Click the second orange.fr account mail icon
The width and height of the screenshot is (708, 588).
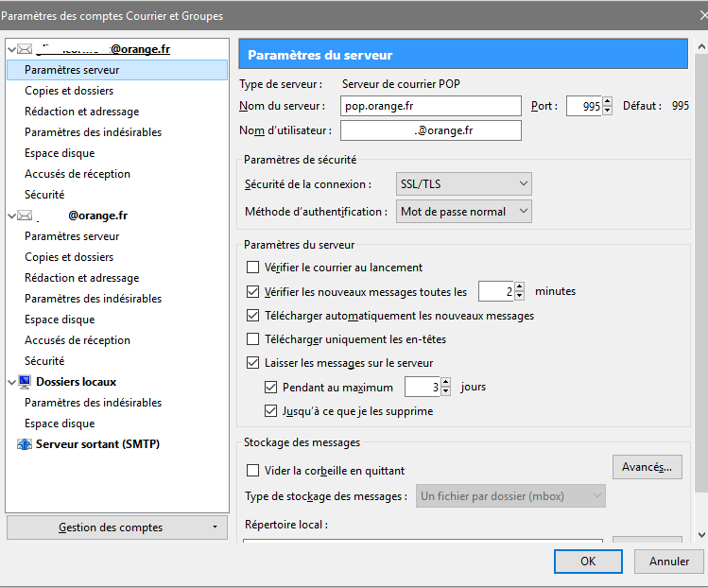pos(25,216)
